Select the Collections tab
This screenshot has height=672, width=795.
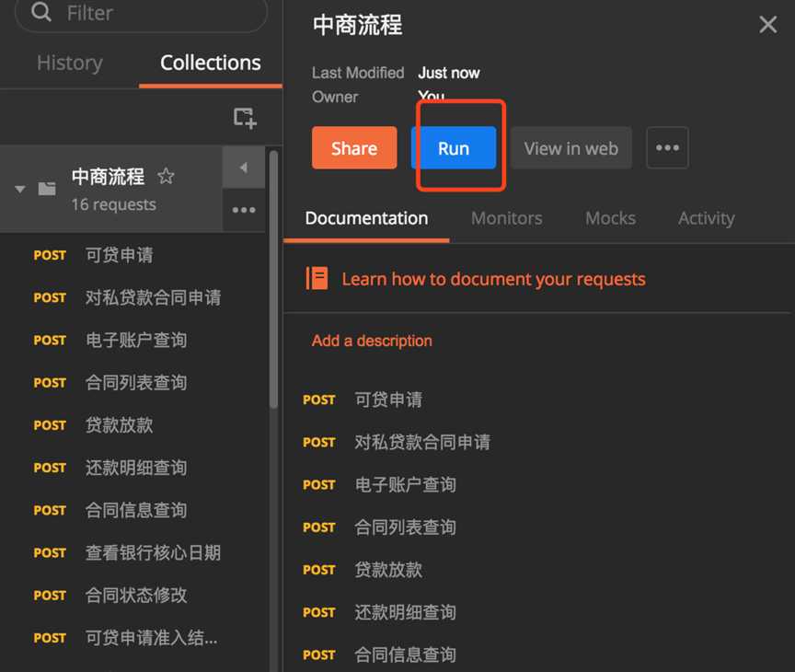click(211, 63)
